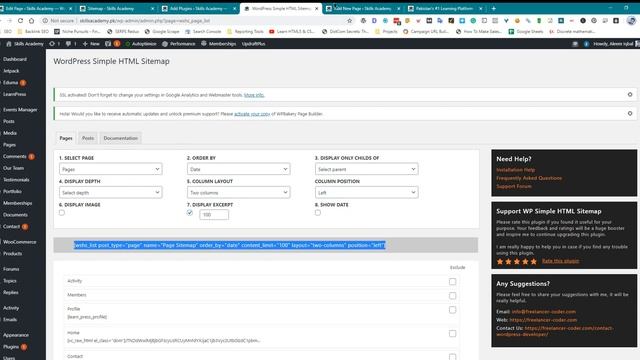This screenshot has height=360, width=640.
Task: Open the Learn HTML5 YouTube bookmark
Action: 292,31
